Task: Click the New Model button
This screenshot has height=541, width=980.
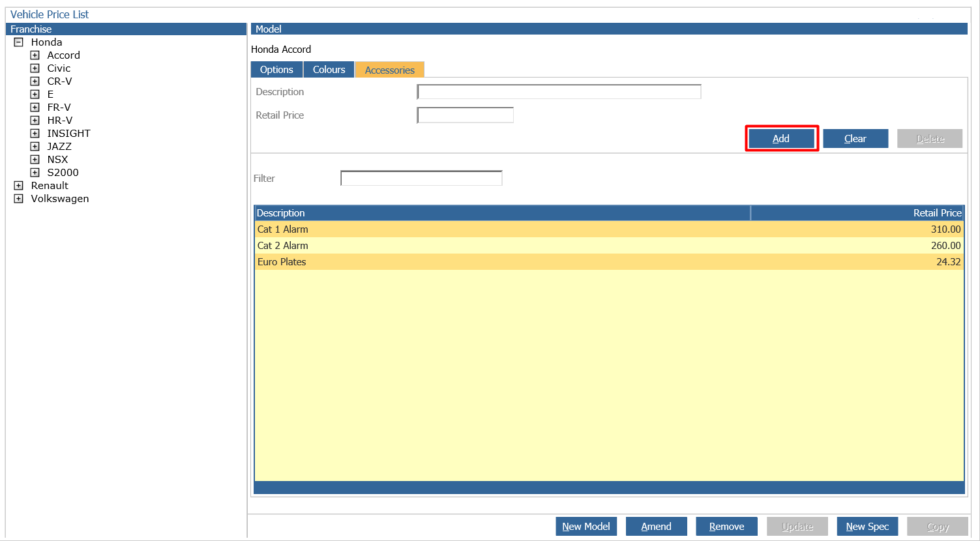Action: point(586,527)
